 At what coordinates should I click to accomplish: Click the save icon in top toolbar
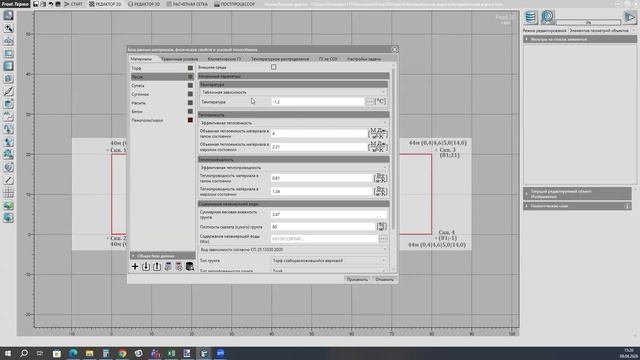(x=36, y=4)
